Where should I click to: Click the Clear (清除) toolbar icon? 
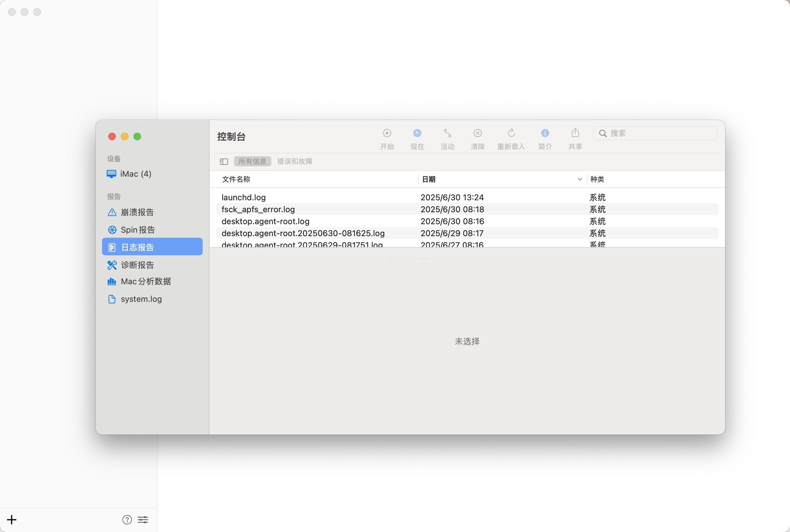tap(478, 133)
